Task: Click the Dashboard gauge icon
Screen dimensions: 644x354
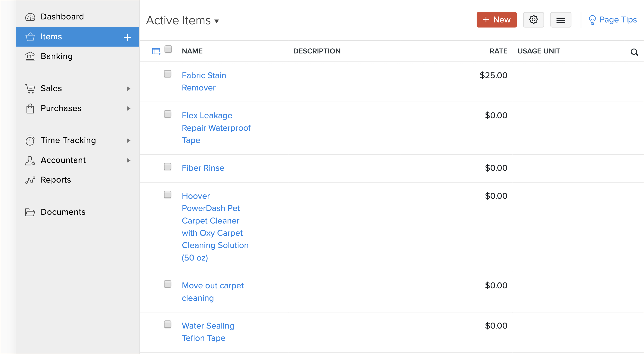Action: tap(30, 17)
